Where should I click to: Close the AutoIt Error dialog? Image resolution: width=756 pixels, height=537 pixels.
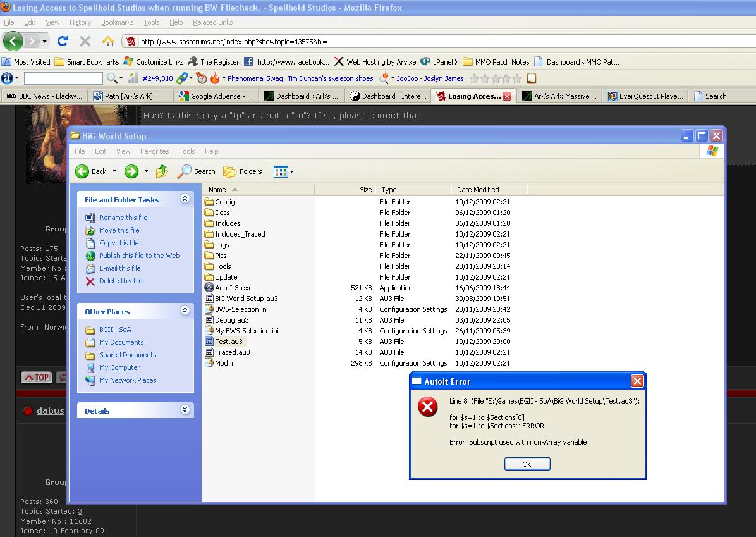[x=637, y=381]
